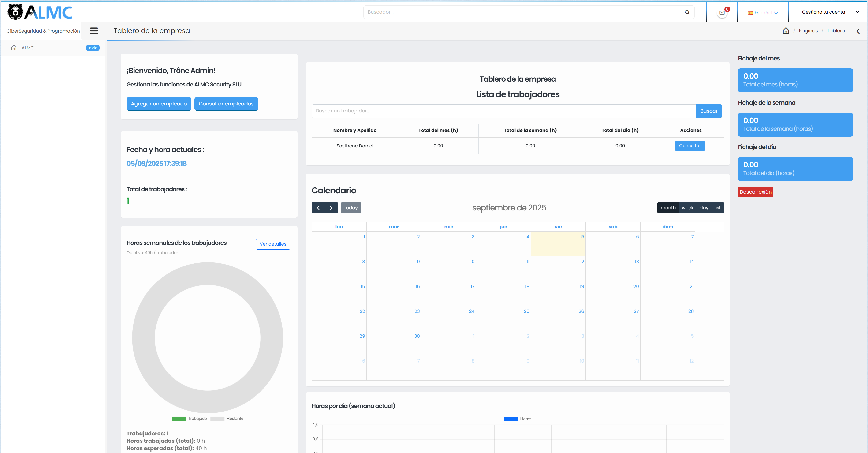Viewport: 868px width, 453px height.
Task: Open the hamburger menu in the sidebar
Action: click(94, 31)
